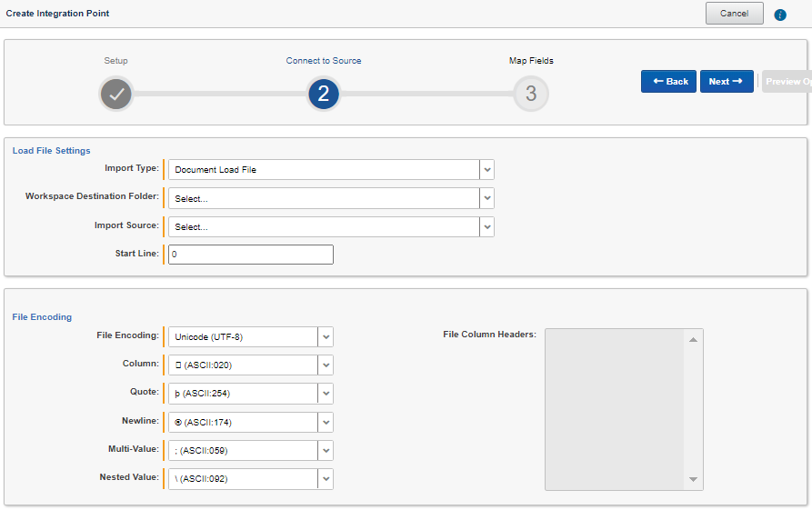
Task: Open the Workspace Destination Folder dropdown
Action: click(x=331, y=198)
